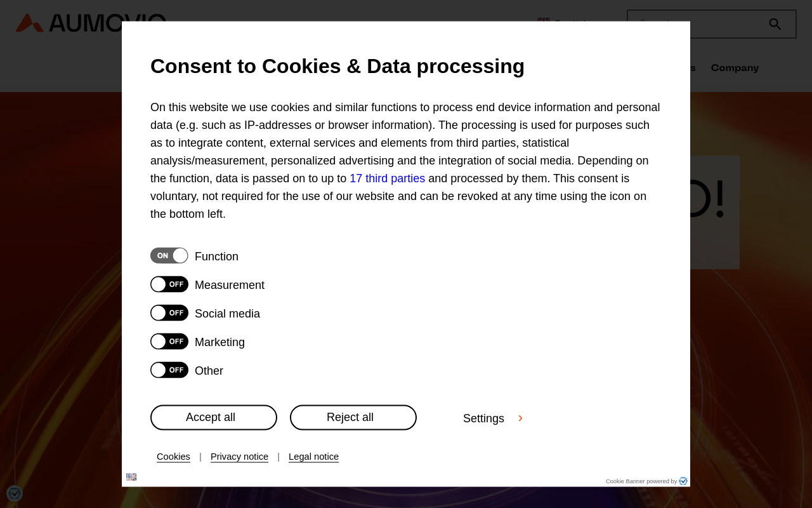
Task: Open the Cookies footer link
Action: pyautogui.click(x=173, y=457)
